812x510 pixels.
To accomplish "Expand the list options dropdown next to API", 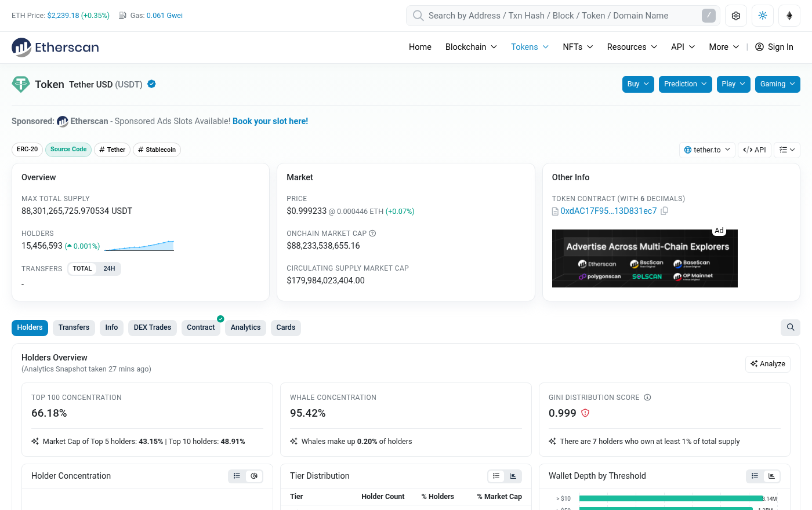I will (x=787, y=150).
